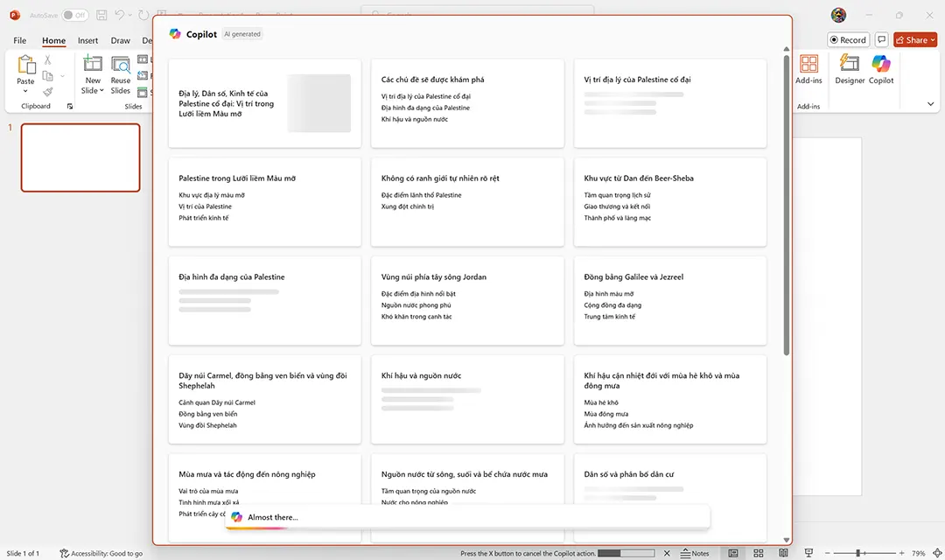
Task: Open the Draw ribbon tab
Action: (x=120, y=40)
